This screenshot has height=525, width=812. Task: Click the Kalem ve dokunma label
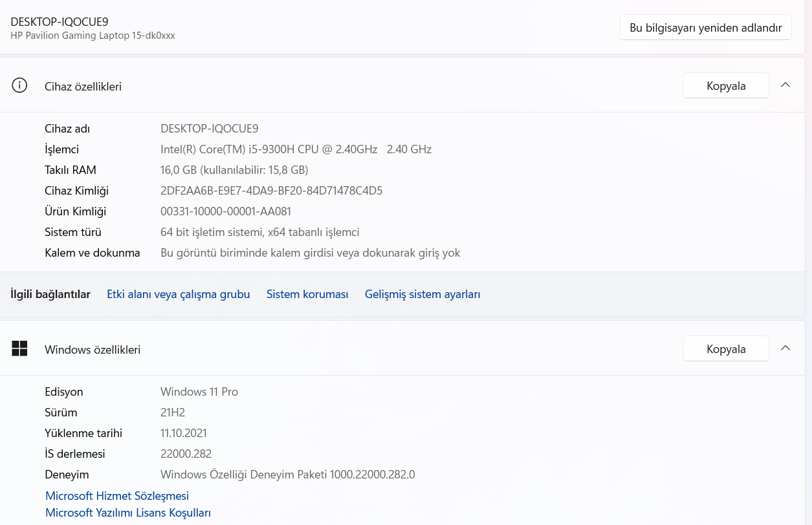93,253
